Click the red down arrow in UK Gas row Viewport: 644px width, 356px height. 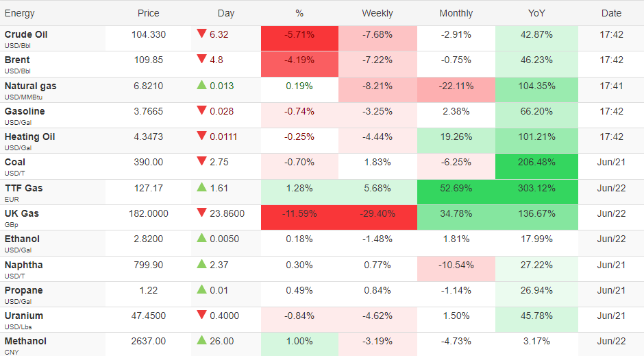pos(201,213)
